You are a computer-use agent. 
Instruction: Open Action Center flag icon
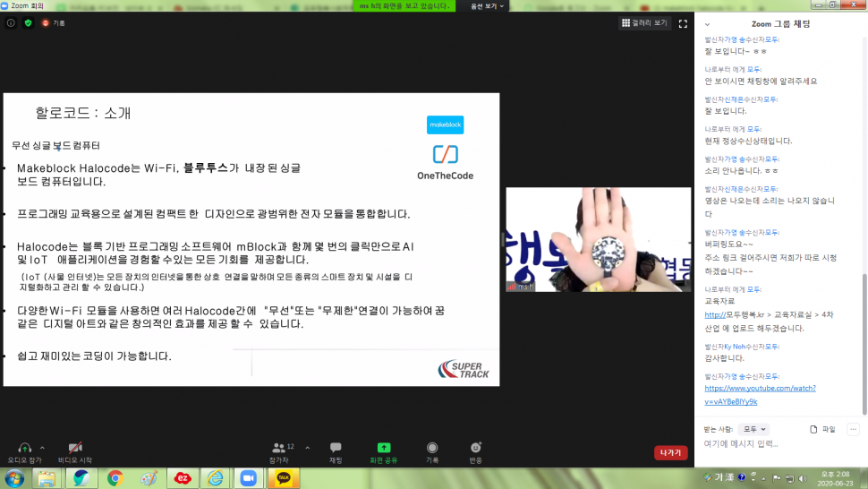(777, 478)
